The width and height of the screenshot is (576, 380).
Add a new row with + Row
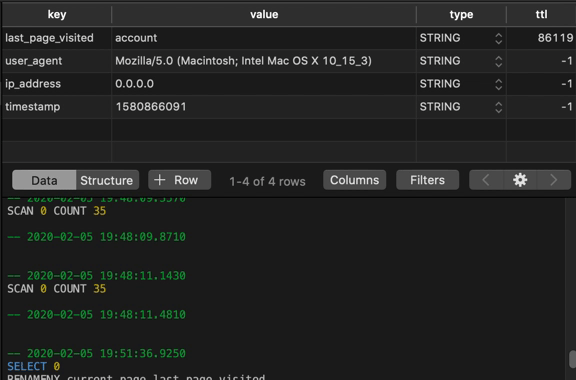coord(180,180)
